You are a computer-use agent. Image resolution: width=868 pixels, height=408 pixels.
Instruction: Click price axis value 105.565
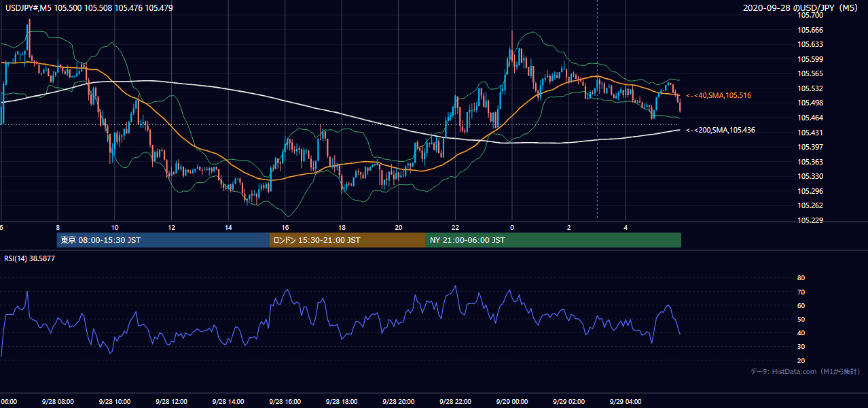[x=810, y=74]
